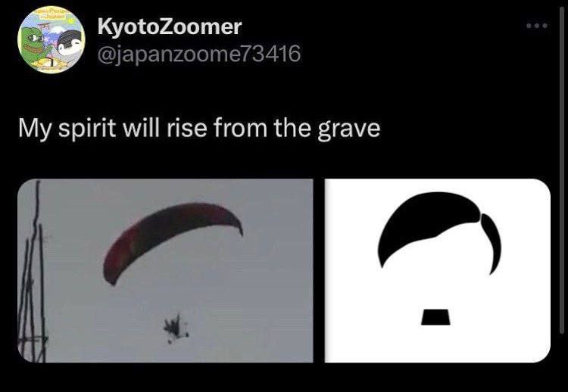The image size is (568, 392).
Task: Click the black hair shape in right image
Action: click(439, 230)
